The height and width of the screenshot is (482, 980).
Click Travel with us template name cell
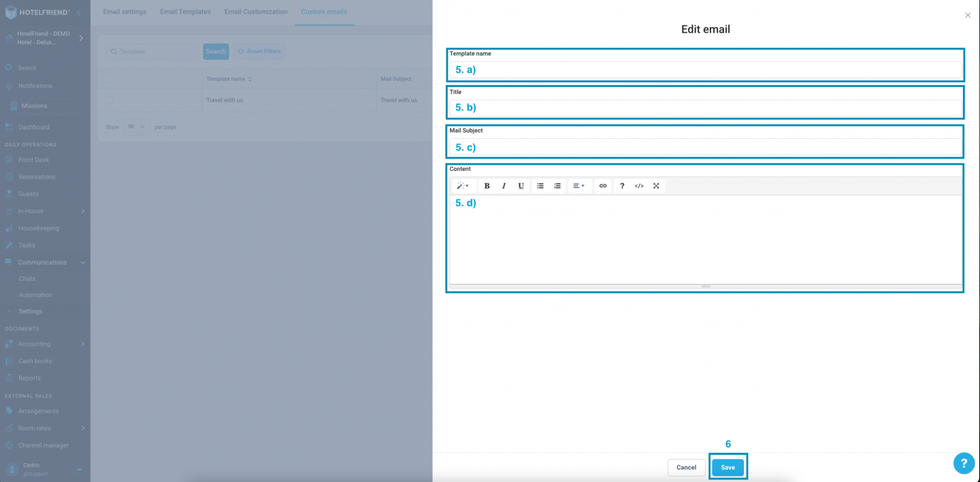pos(225,100)
